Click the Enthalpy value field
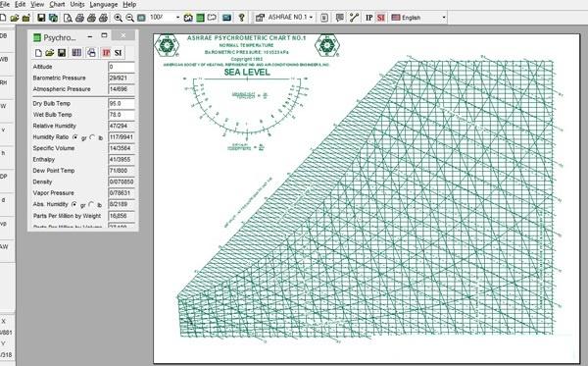 pyautogui.click(x=122, y=160)
